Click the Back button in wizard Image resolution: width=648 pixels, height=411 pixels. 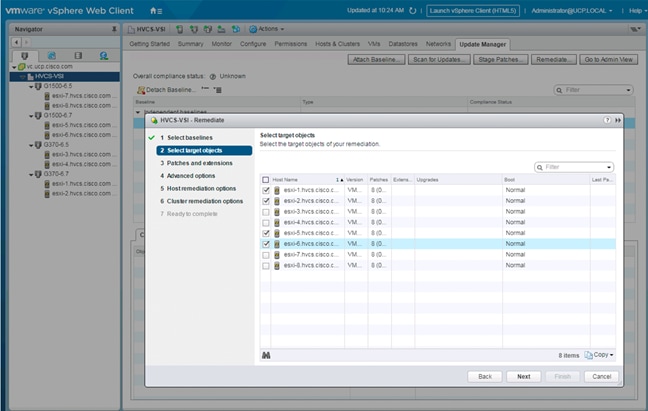pyautogui.click(x=485, y=376)
